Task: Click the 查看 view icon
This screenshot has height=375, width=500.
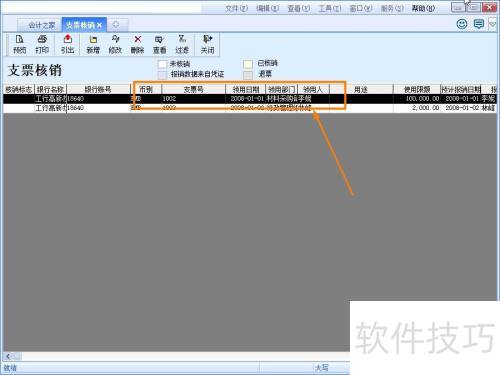Action: tap(159, 44)
